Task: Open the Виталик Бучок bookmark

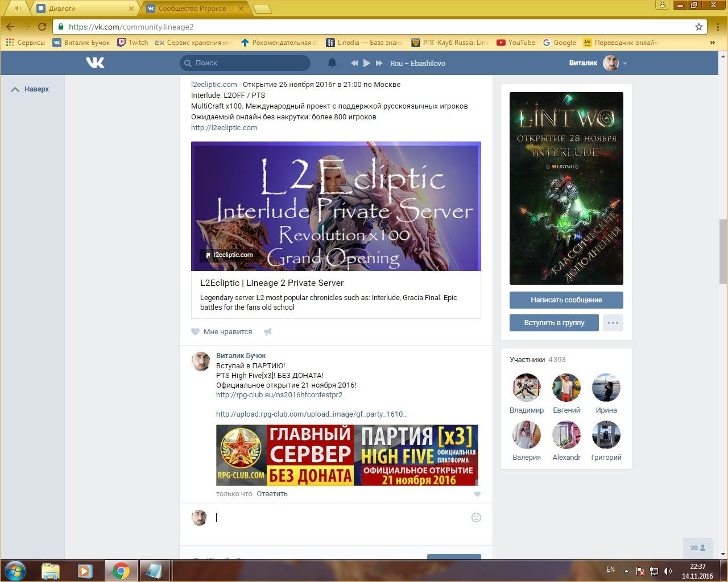Action: 81,43
